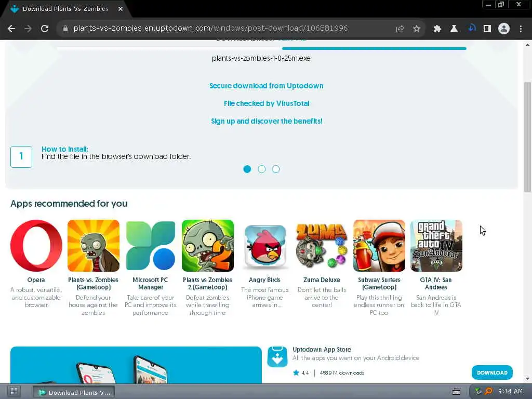
Task: Click Sign up and discover the benefits
Action: coord(267,121)
